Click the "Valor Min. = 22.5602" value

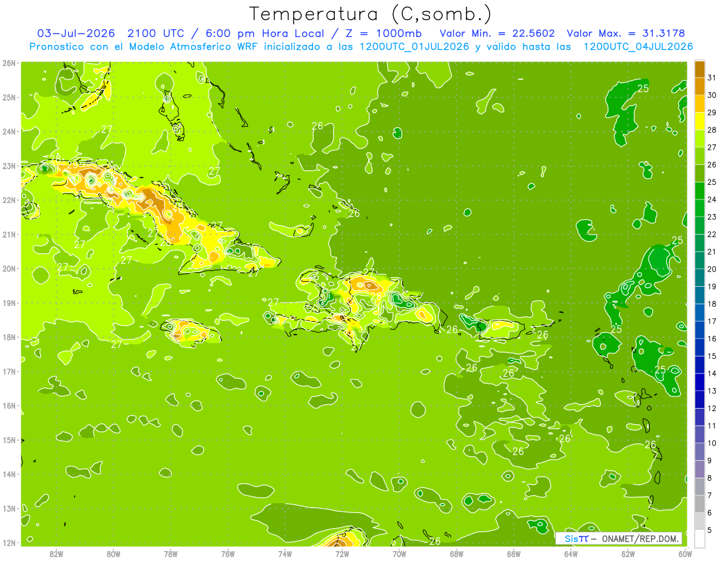tap(497, 33)
